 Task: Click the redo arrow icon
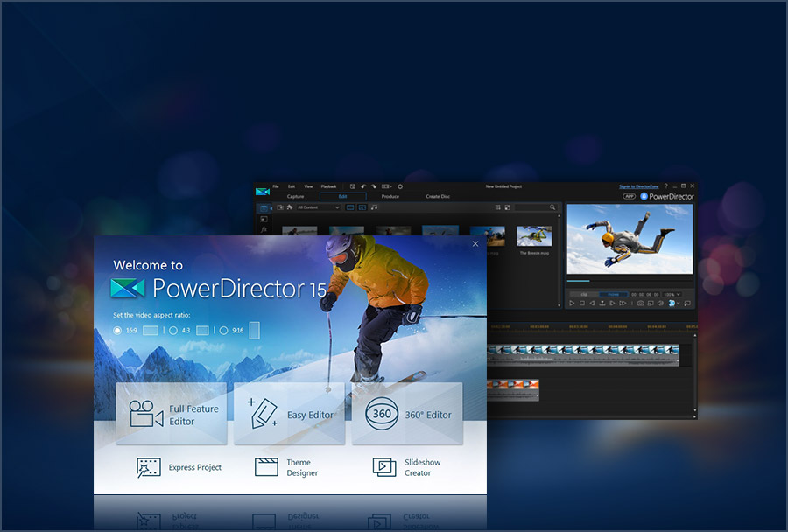(373, 186)
